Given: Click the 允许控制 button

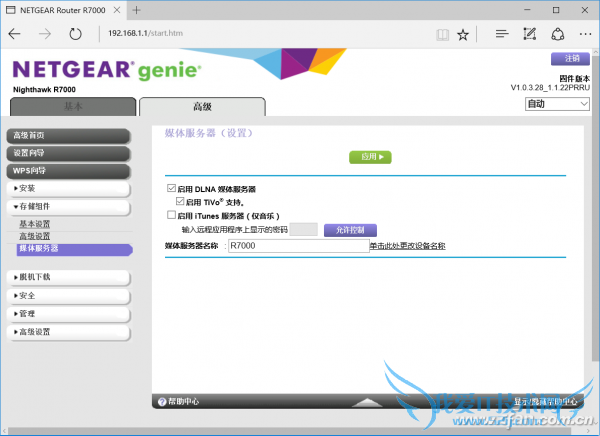Looking at the screenshot, I should [350, 230].
